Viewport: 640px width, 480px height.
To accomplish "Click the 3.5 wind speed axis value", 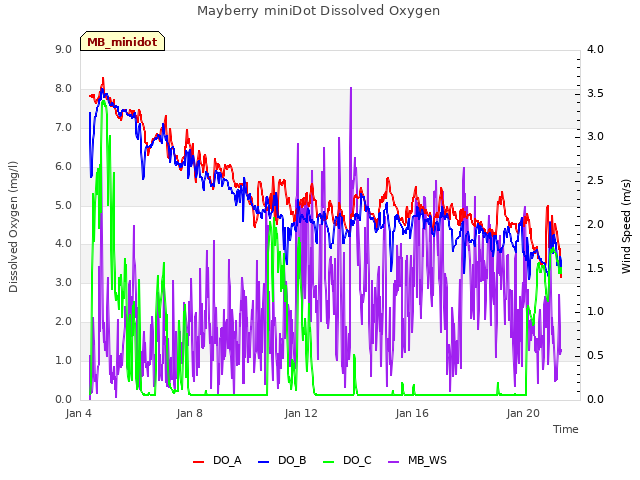I will [x=596, y=93].
